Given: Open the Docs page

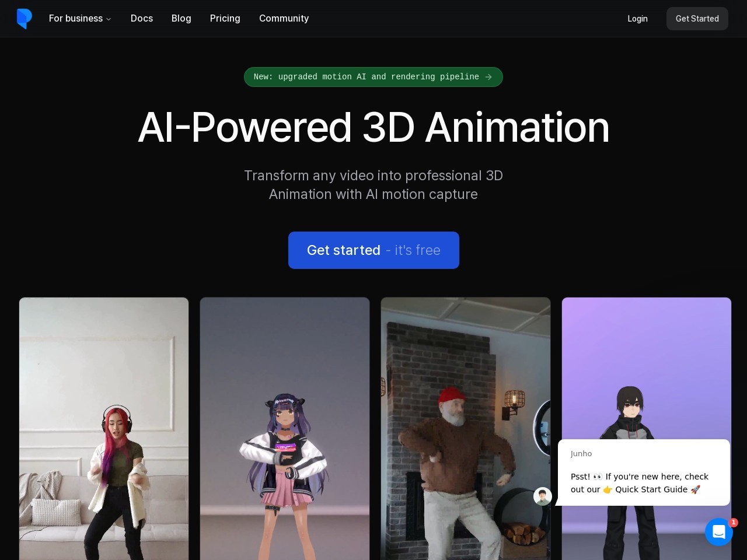Looking at the screenshot, I should point(142,19).
